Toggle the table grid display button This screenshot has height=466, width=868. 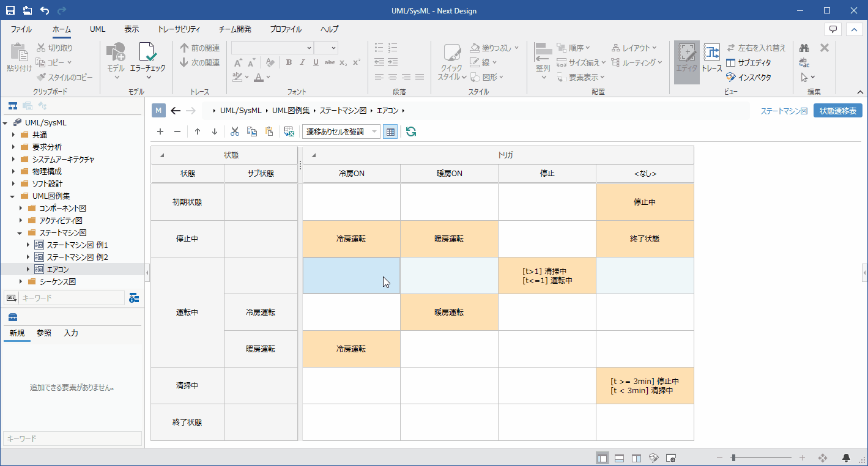point(390,131)
